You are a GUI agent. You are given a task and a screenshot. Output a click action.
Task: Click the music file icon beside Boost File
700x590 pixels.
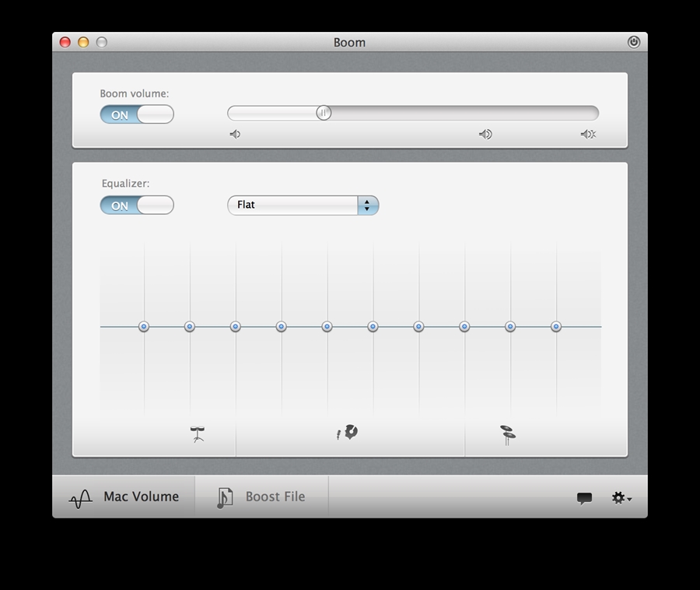point(225,497)
